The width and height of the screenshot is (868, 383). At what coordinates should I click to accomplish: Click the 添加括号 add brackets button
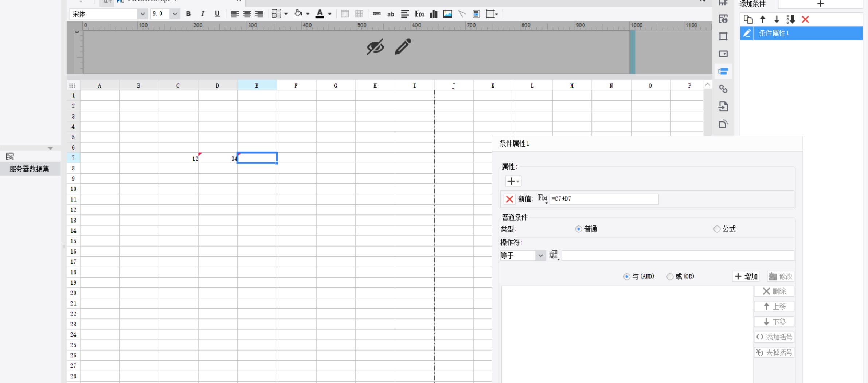click(x=774, y=337)
